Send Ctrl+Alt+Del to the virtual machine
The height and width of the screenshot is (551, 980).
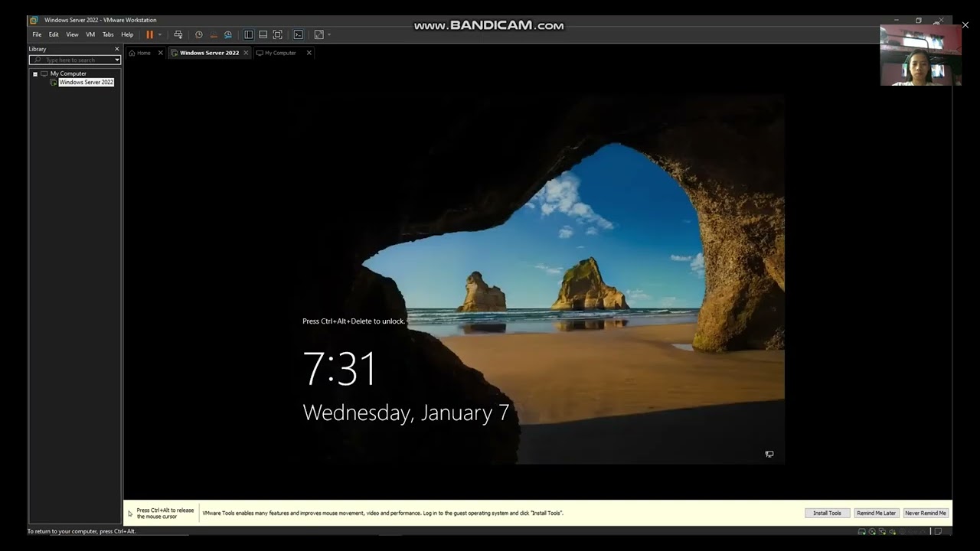click(x=178, y=34)
